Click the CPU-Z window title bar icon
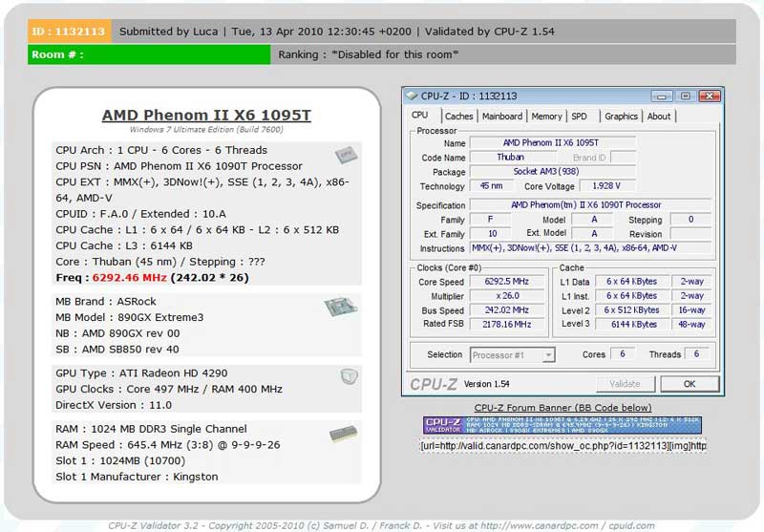Screen dimensions: 764x532 coord(412,96)
